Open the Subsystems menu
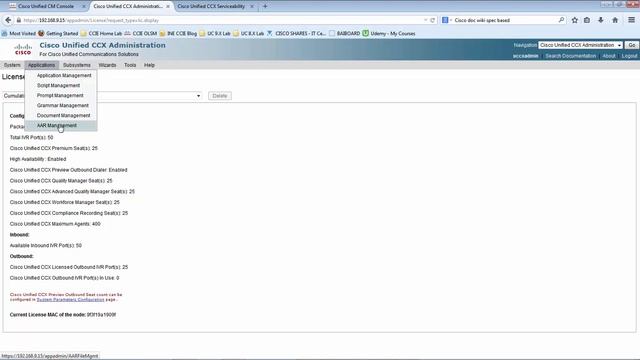Screen dimensions: 640x360 [77, 65]
